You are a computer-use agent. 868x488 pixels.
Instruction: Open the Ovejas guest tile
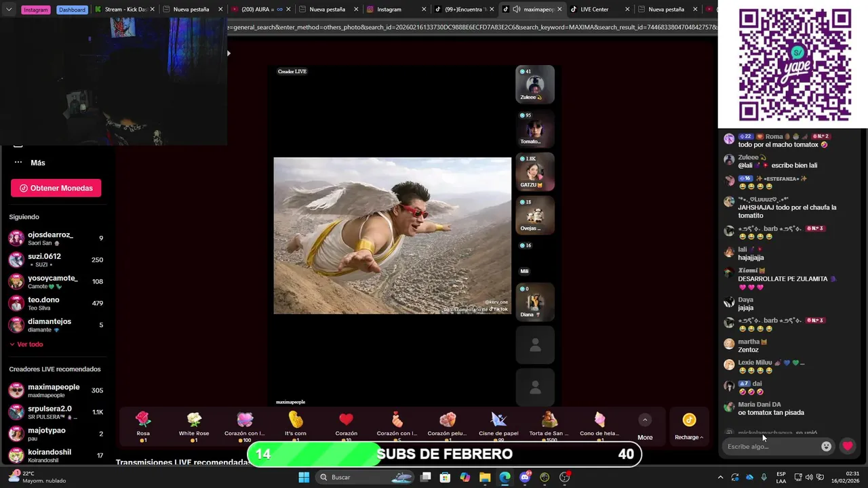tap(535, 215)
